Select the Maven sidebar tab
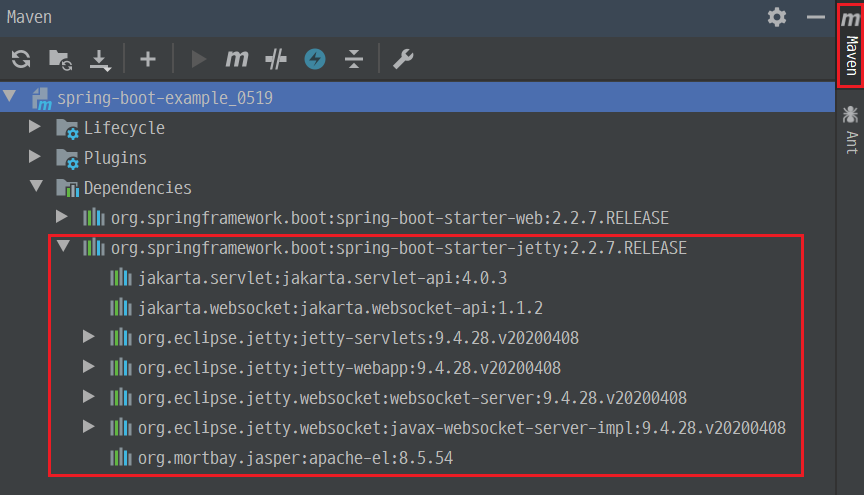The width and height of the screenshot is (864, 495). pyautogui.click(x=851, y=44)
